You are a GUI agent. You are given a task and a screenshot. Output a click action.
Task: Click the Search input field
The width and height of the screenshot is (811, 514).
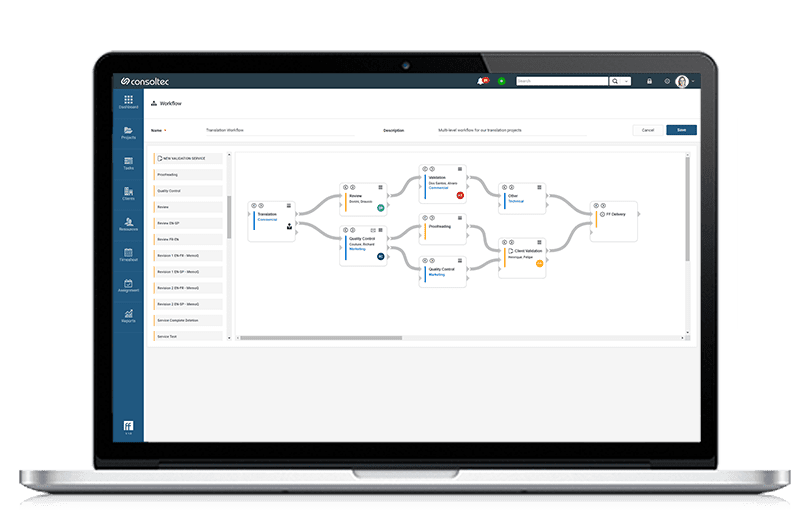(x=562, y=81)
